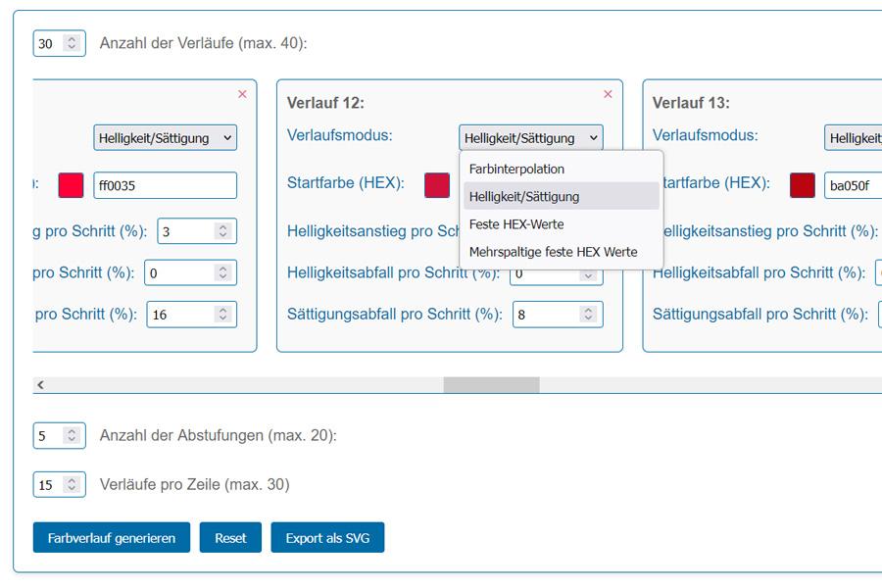Click the Verläufe pro Zeile stepper
Screen dimensions: 882x588
[72, 485]
